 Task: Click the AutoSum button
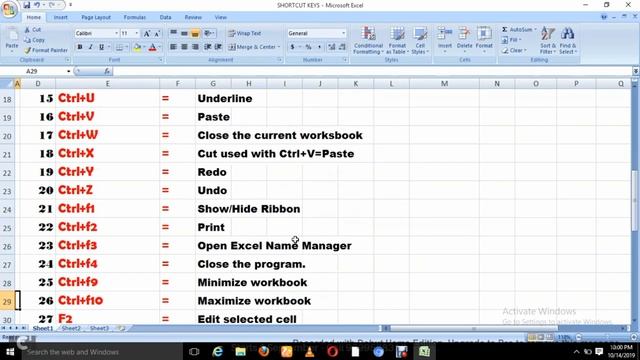point(518,29)
